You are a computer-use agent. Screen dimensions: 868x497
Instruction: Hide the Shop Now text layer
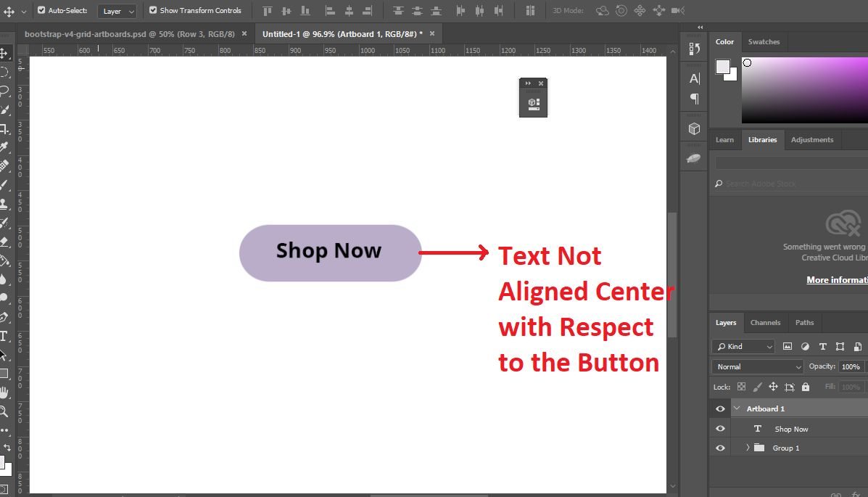point(720,429)
